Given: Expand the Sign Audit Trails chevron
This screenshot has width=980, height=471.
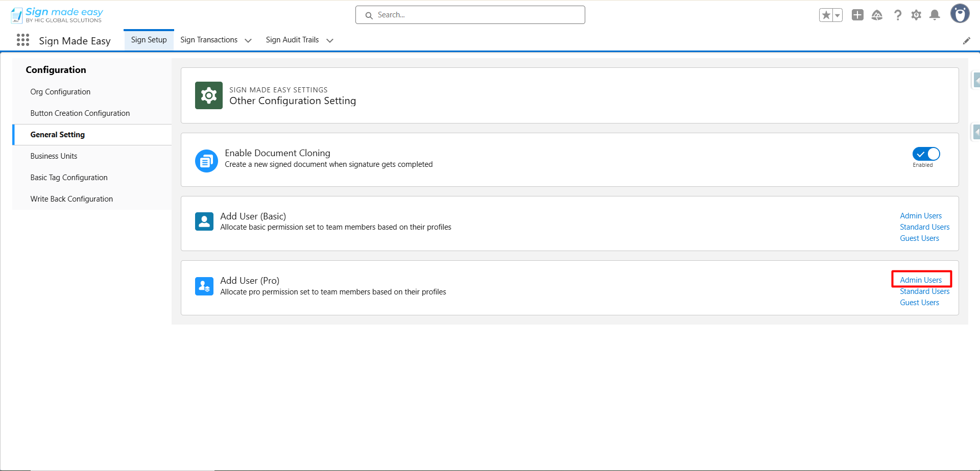Looking at the screenshot, I should pos(330,41).
